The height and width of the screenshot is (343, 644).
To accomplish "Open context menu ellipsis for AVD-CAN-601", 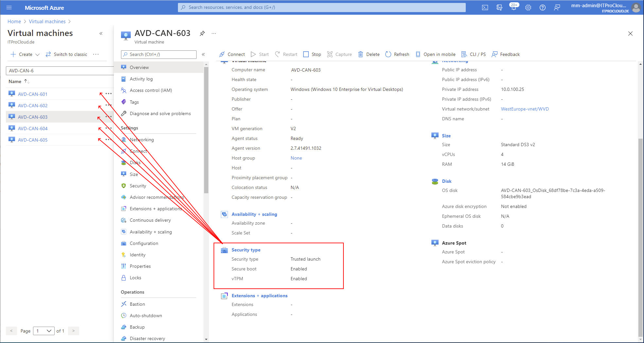I will (x=109, y=94).
